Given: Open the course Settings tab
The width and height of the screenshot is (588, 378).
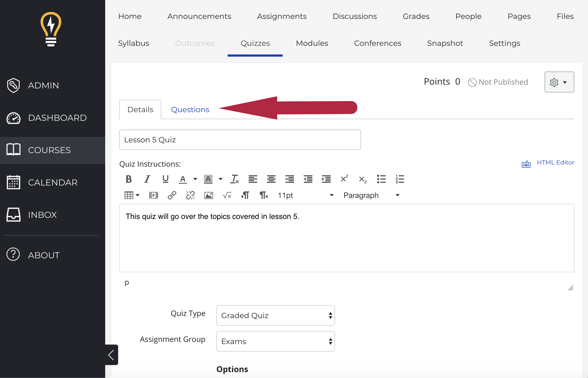Looking at the screenshot, I should (505, 43).
